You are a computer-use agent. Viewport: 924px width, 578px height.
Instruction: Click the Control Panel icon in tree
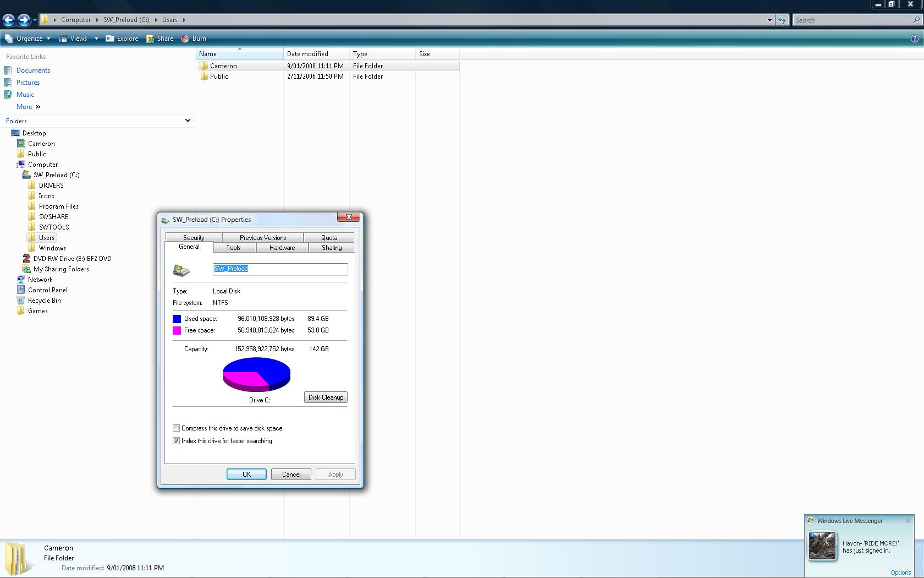pos(21,290)
